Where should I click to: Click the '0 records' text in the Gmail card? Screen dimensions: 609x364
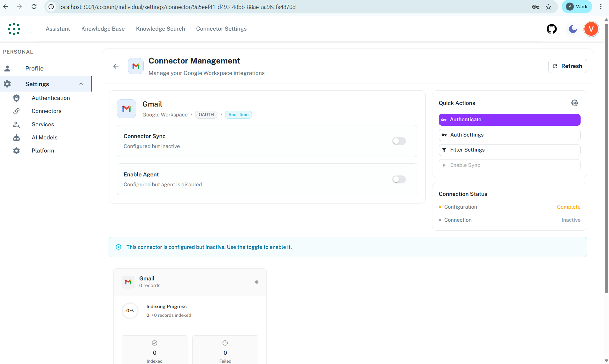[x=150, y=286]
